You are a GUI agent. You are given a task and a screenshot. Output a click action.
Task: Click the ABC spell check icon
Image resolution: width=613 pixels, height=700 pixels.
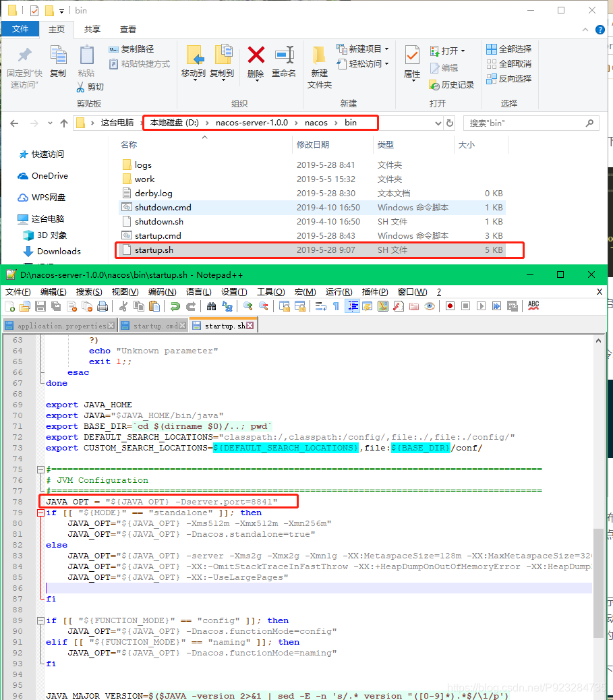(x=533, y=305)
